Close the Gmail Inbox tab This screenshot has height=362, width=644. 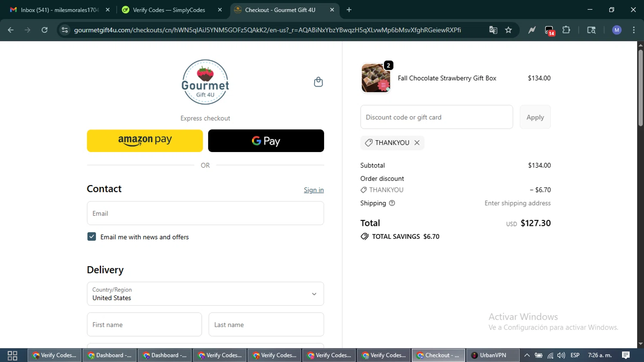click(108, 10)
